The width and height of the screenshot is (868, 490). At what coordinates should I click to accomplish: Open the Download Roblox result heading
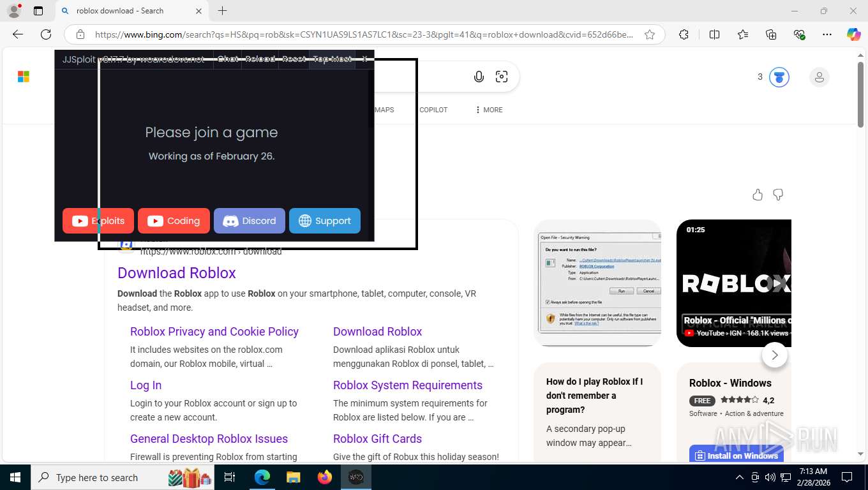177,273
